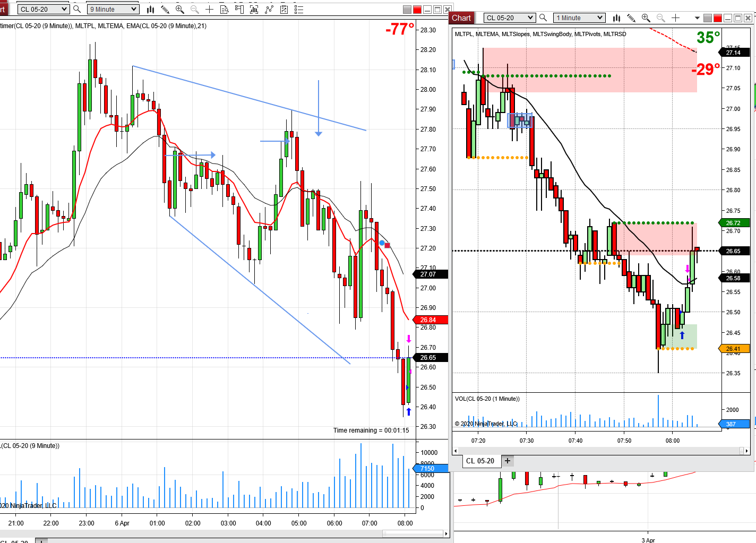
Task: Open instrument search in the 1 Minute chart
Action: (x=543, y=18)
